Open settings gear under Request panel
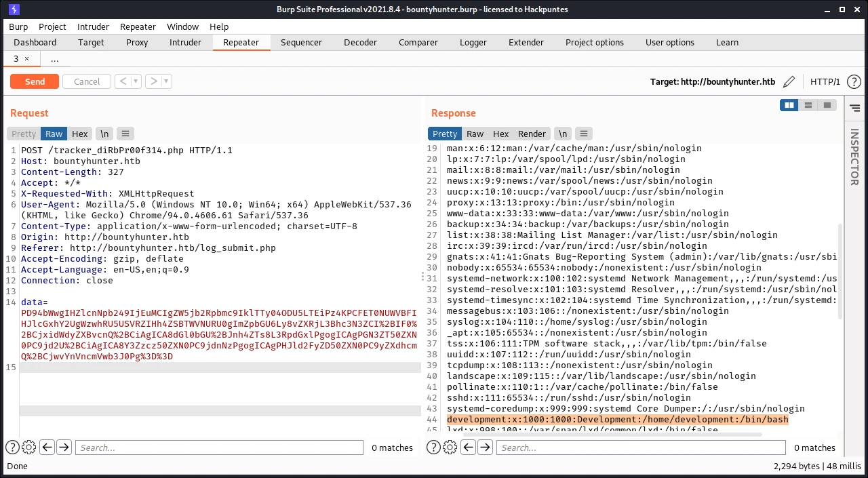 point(28,447)
